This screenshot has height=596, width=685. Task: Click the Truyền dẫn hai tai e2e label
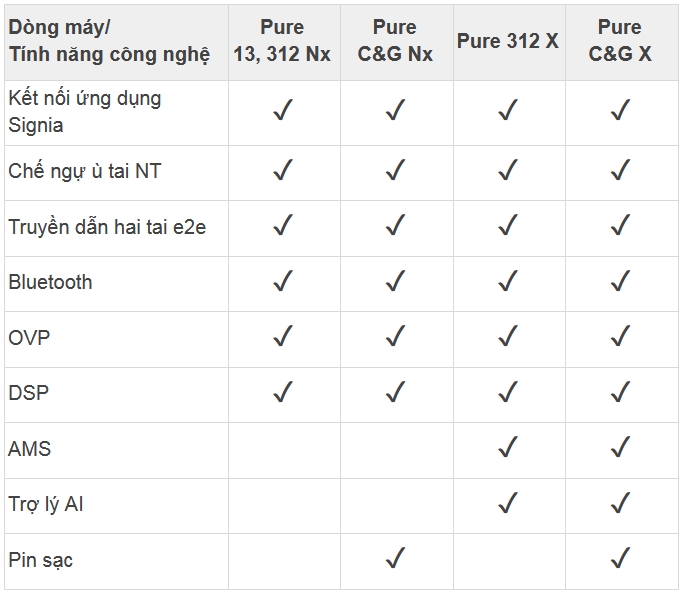107,227
